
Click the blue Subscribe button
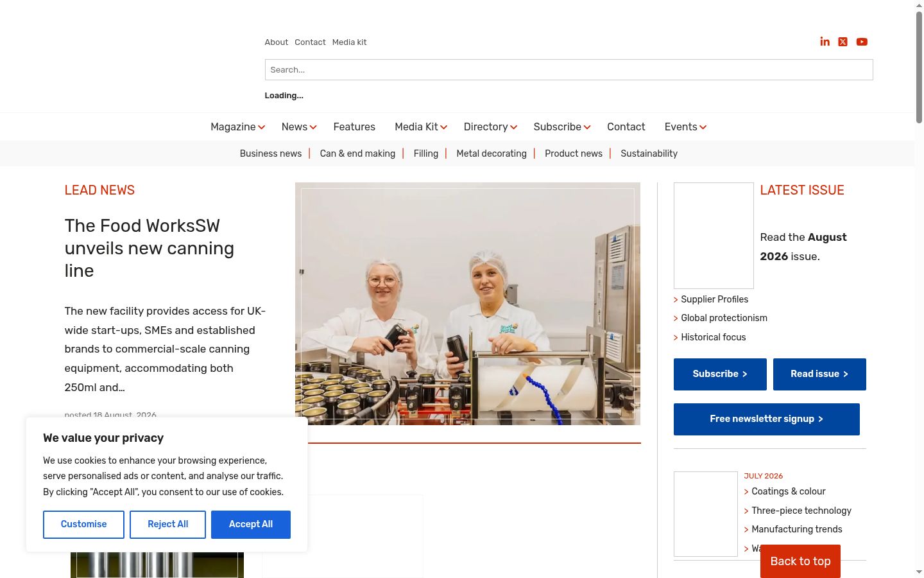click(x=720, y=374)
